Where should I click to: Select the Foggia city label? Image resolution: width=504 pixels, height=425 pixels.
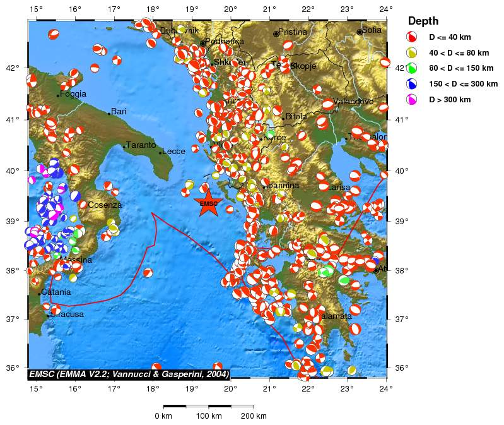[x=73, y=94]
